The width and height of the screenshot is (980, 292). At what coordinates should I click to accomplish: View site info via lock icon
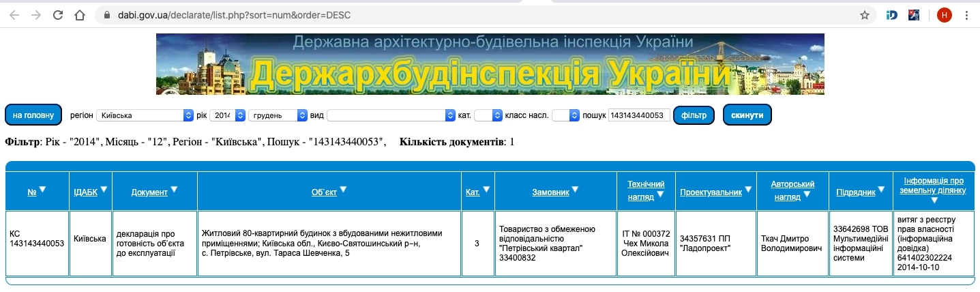106,14
